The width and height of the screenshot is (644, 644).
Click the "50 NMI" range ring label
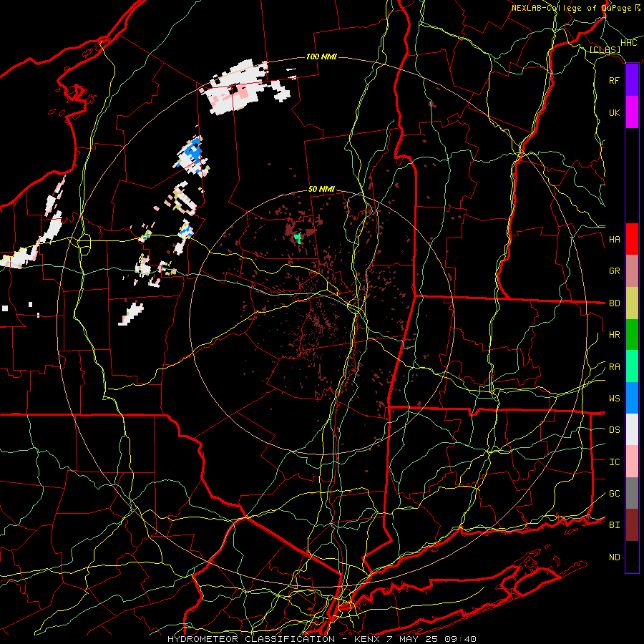(x=321, y=190)
